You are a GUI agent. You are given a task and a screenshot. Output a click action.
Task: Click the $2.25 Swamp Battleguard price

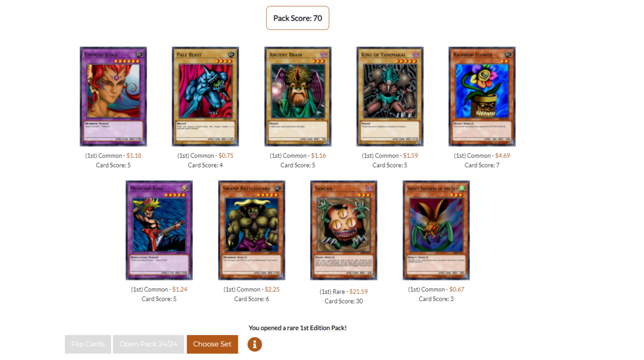(272, 289)
